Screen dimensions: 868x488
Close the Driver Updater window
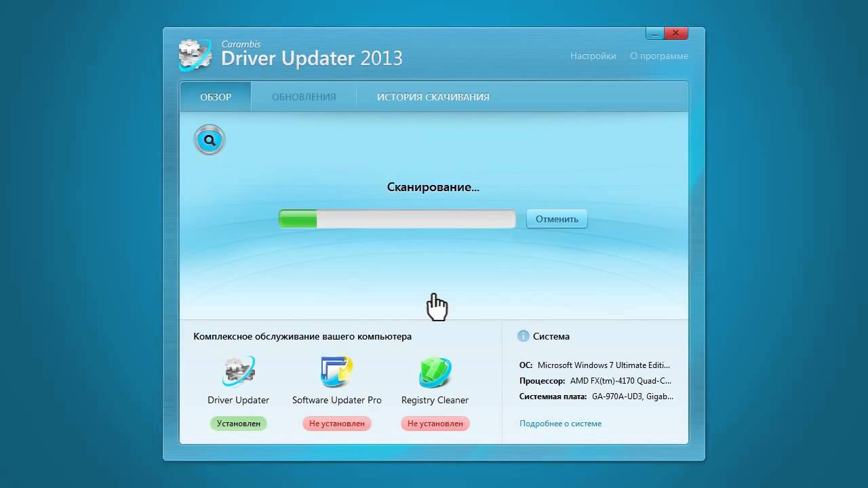[676, 33]
